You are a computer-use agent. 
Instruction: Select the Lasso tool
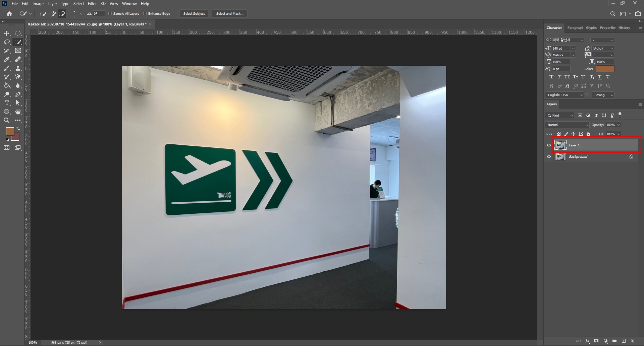coord(7,42)
